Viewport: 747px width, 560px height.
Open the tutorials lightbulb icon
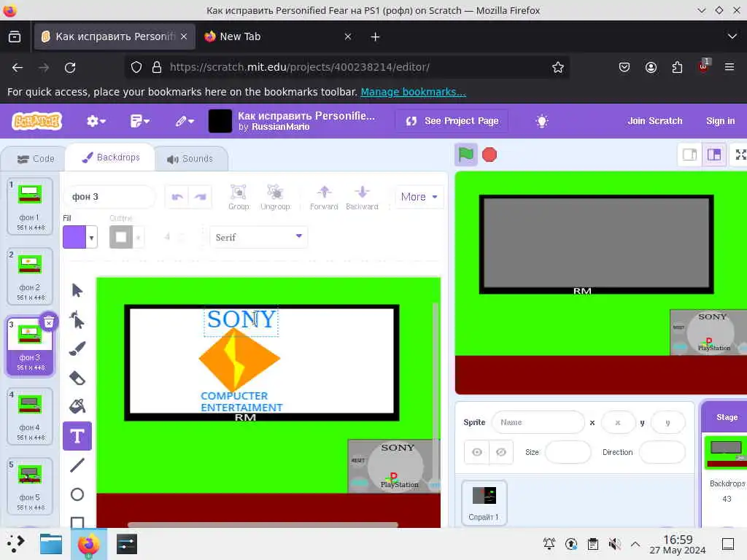[542, 121]
